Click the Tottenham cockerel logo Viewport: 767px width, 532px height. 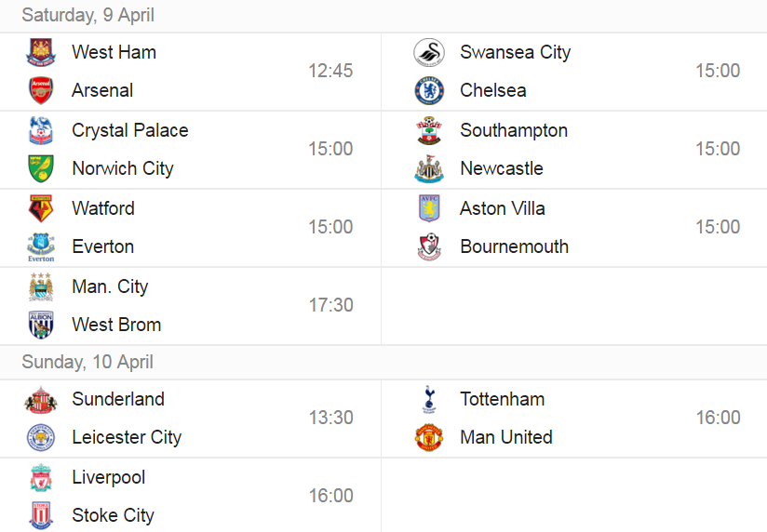point(429,399)
